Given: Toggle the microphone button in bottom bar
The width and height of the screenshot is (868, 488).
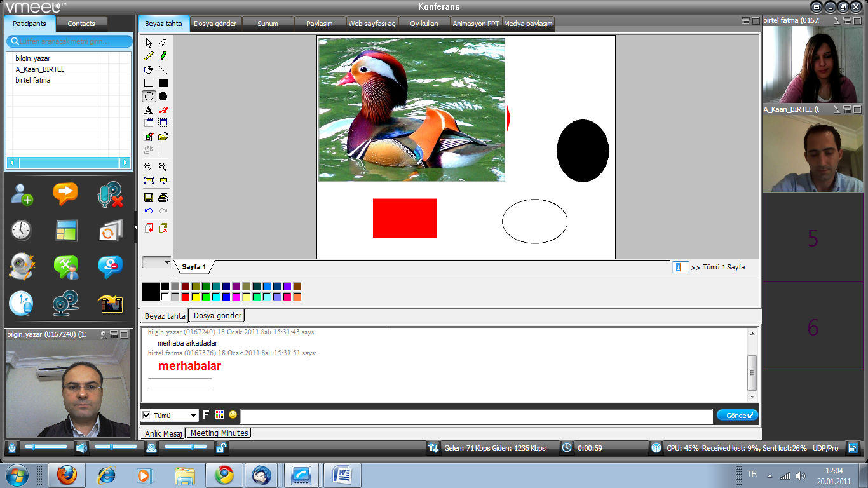Looking at the screenshot, I should click(12, 448).
